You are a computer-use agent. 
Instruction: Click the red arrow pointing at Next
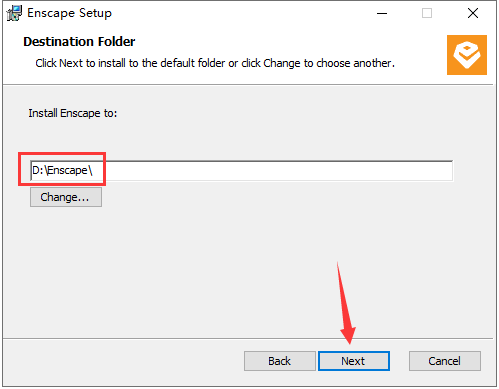click(x=345, y=303)
